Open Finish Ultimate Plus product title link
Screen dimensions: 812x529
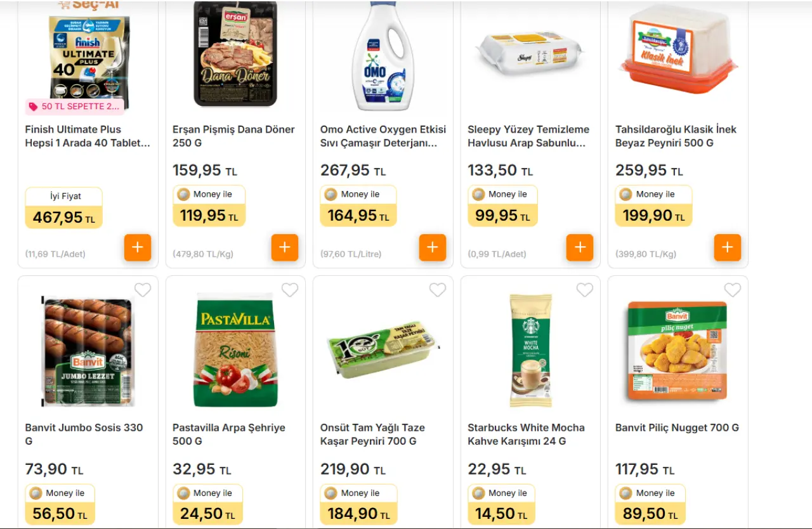click(88, 136)
